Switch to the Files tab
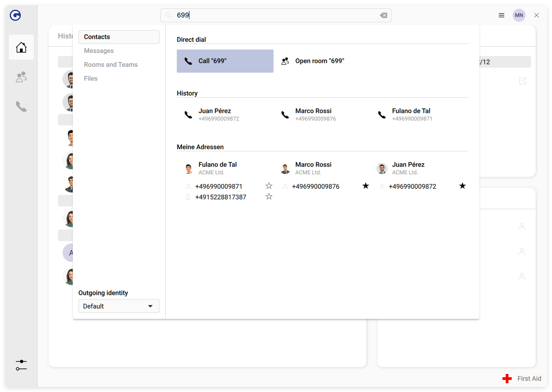Screen dimensions: 552x392 [x=91, y=79]
